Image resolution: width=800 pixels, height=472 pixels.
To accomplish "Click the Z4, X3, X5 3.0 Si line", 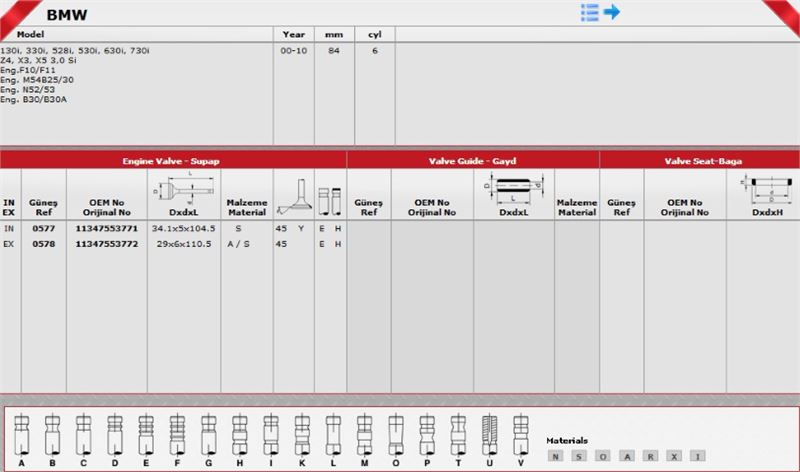I will pyautogui.click(x=38, y=60).
